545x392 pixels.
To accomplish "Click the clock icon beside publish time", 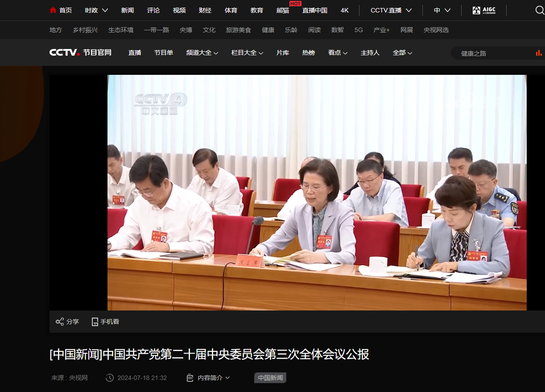I will 110,378.
